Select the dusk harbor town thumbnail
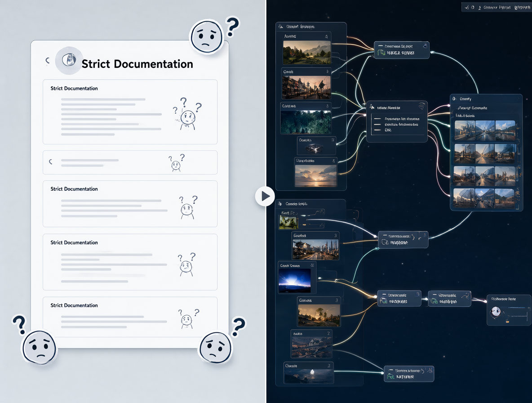This screenshot has width=532, height=403. tap(311, 347)
